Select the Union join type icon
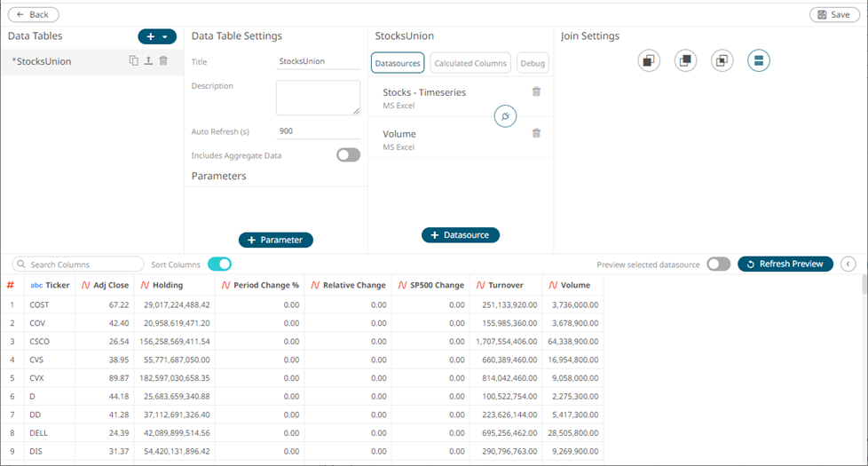The height and width of the screenshot is (466, 868). click(x=758, y=60)
